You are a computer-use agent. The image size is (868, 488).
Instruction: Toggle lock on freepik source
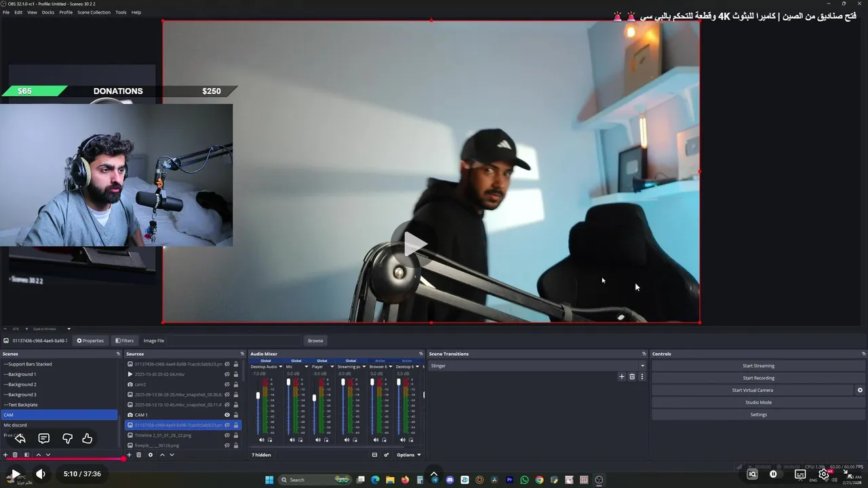pos(236,445)
